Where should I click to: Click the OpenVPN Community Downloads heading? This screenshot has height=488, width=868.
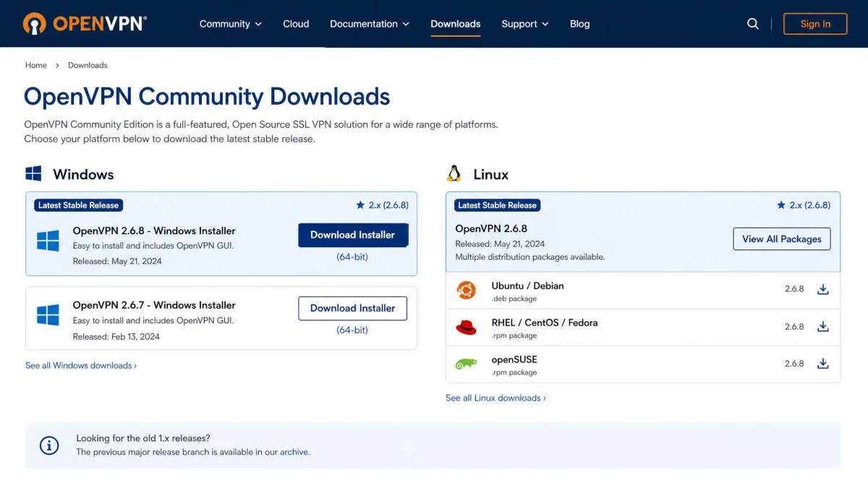coord(207,96)
